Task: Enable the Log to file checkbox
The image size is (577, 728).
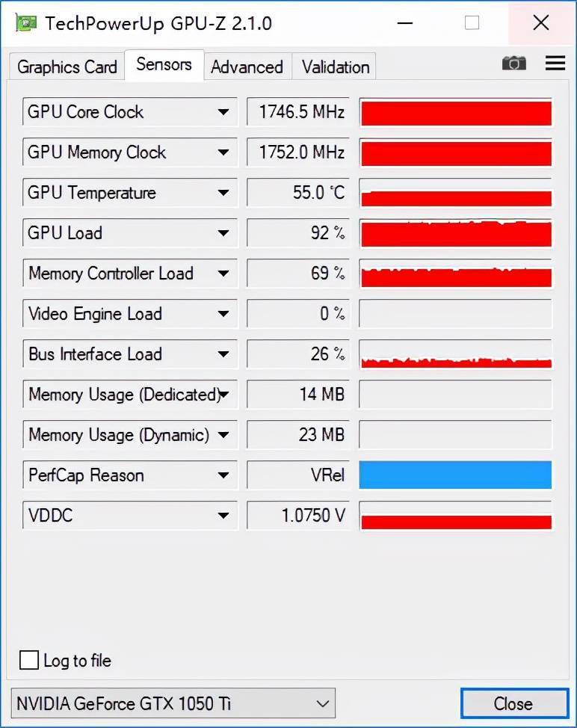Action: [29, 660]
